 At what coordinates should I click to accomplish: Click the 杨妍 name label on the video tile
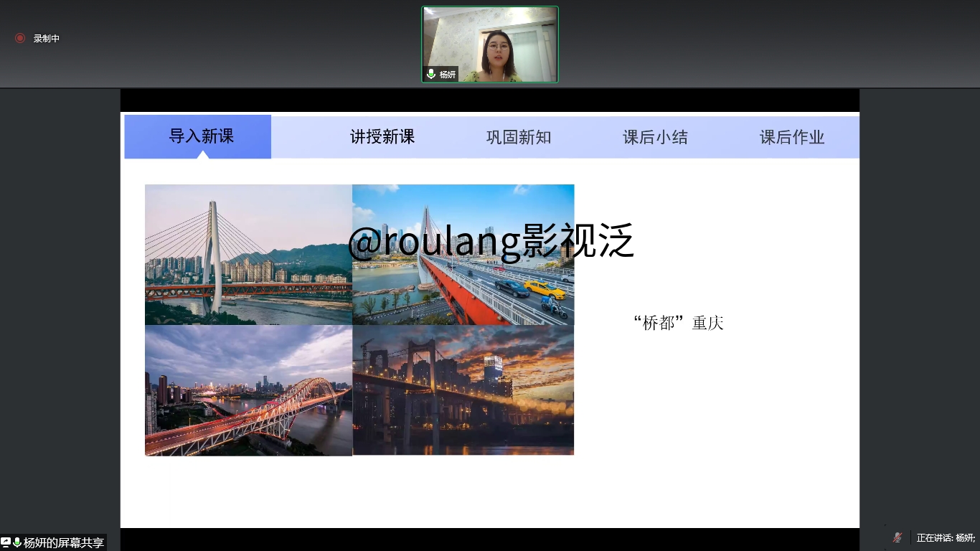pos(448,75)
